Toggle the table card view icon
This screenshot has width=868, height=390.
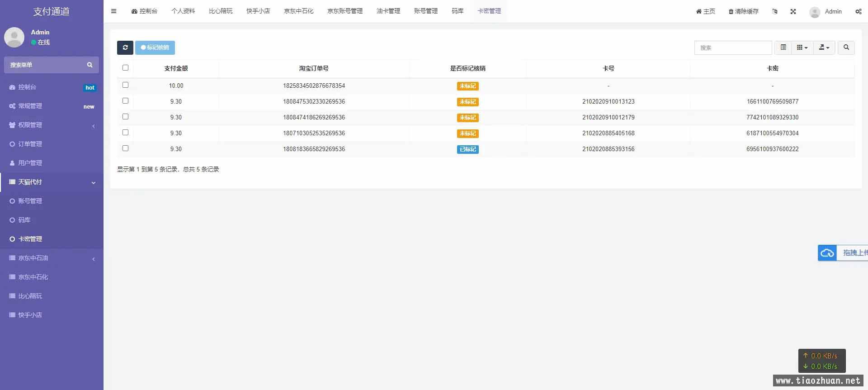pos(783,48)
